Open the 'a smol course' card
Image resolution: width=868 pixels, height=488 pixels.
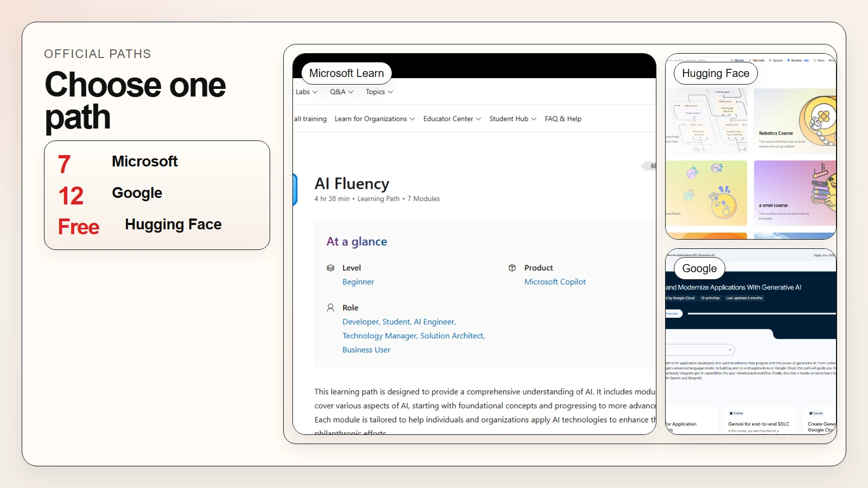click(795, 193)
